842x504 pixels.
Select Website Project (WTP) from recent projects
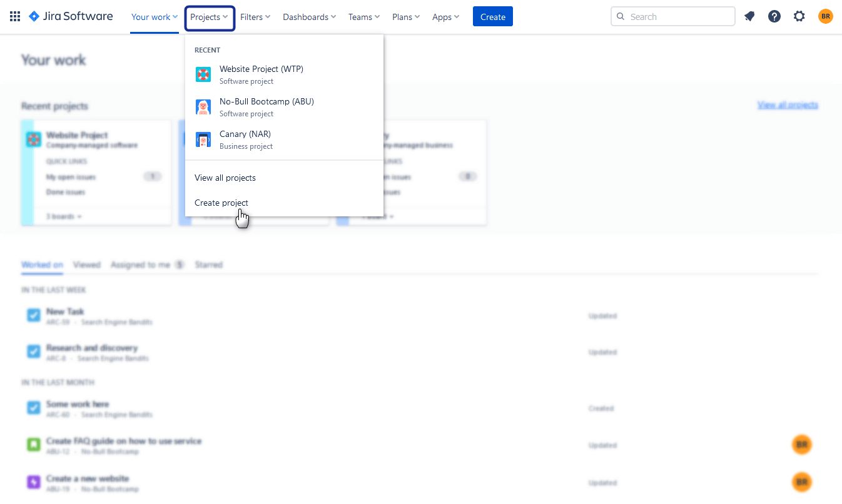tap(284, 74)
